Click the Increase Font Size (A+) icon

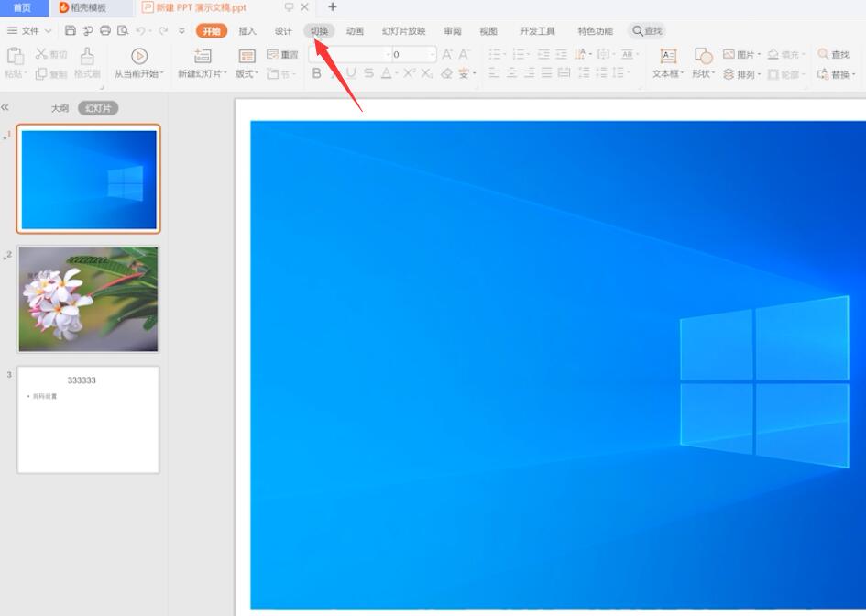pyautogui.click(x=447, y=53)
